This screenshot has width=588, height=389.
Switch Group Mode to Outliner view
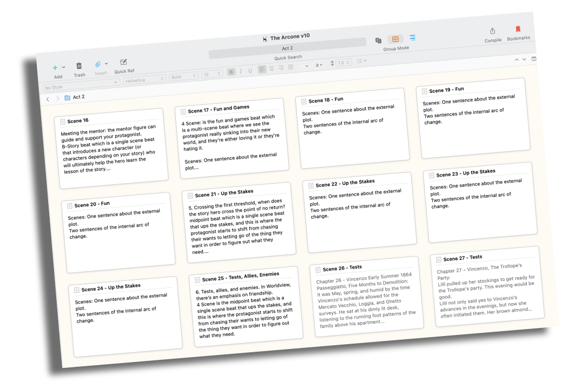(412, 38)
